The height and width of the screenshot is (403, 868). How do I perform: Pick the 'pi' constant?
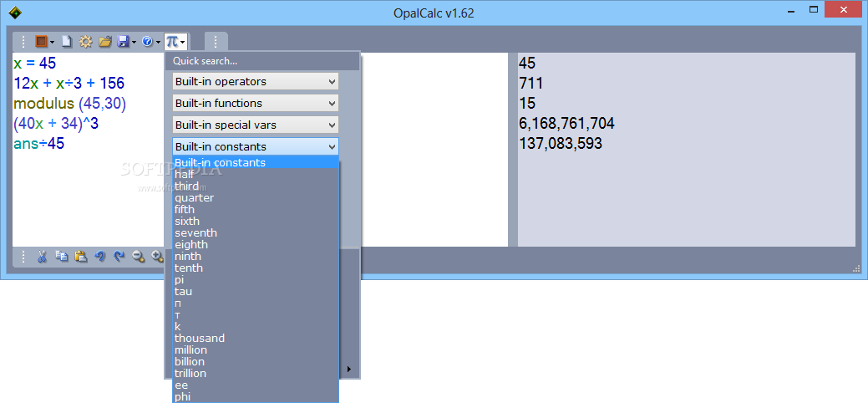[256, 280]
